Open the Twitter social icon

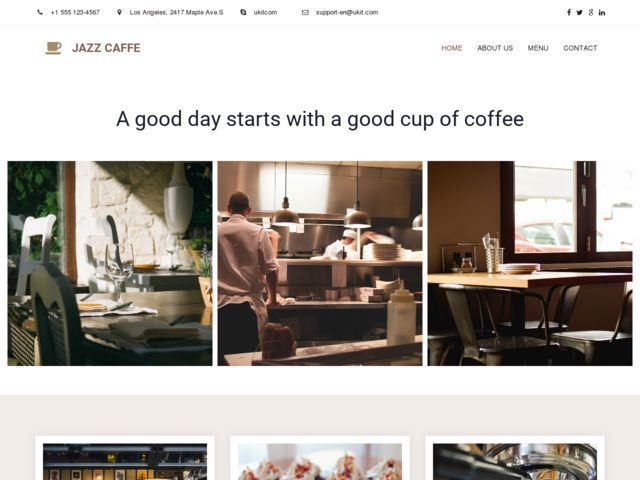point(579,13)
